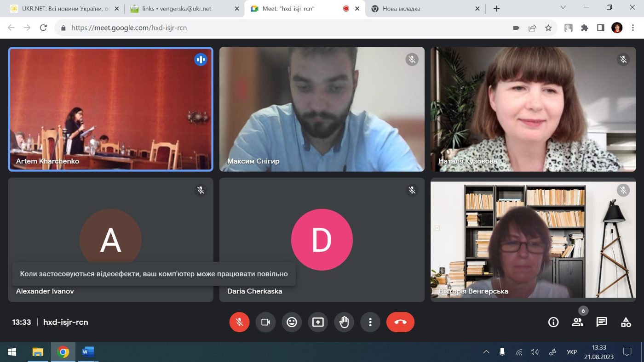
Task: Toggle the camera button in Meet
Action: [265, 322]
